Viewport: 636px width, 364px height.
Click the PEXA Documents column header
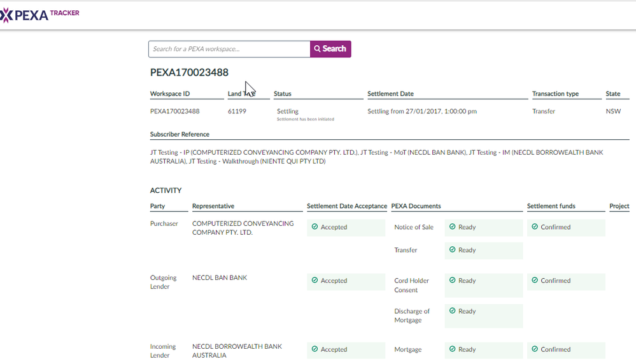tap(416, 206)
